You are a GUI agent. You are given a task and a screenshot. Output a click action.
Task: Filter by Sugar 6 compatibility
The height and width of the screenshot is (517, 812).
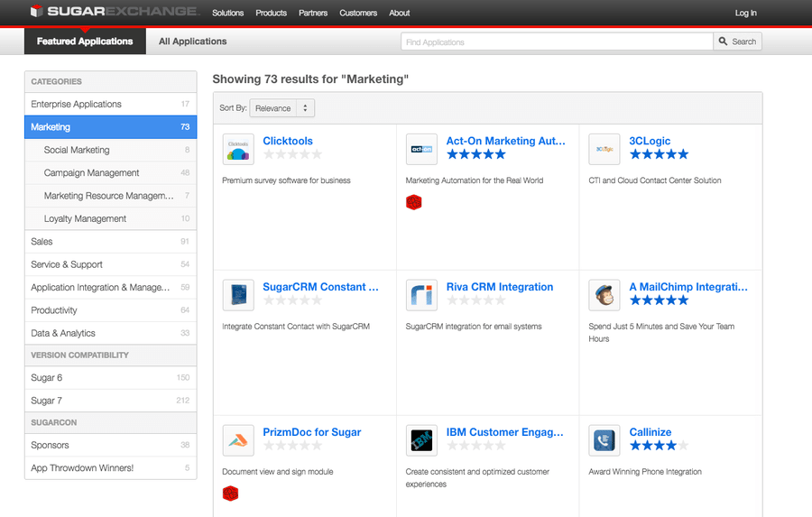[111, 378]
